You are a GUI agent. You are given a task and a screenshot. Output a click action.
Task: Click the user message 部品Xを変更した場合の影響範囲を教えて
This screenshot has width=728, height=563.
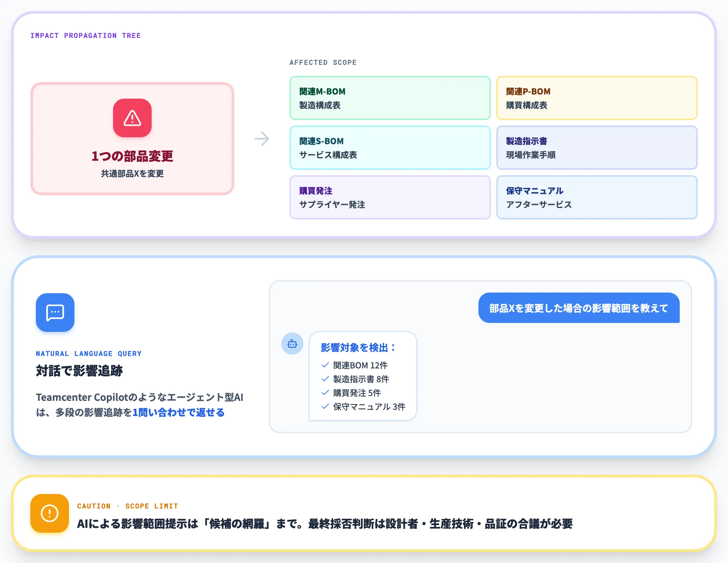579,308
